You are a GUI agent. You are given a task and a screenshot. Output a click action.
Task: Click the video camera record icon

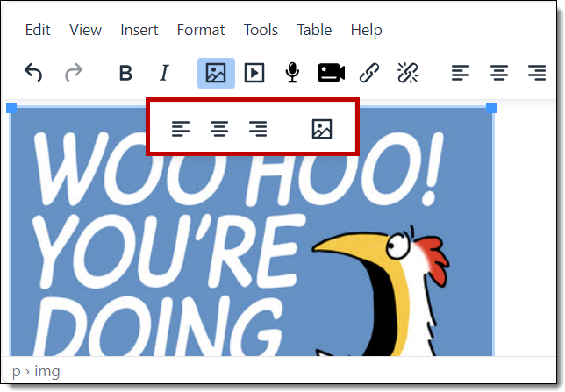coord(332,73)
